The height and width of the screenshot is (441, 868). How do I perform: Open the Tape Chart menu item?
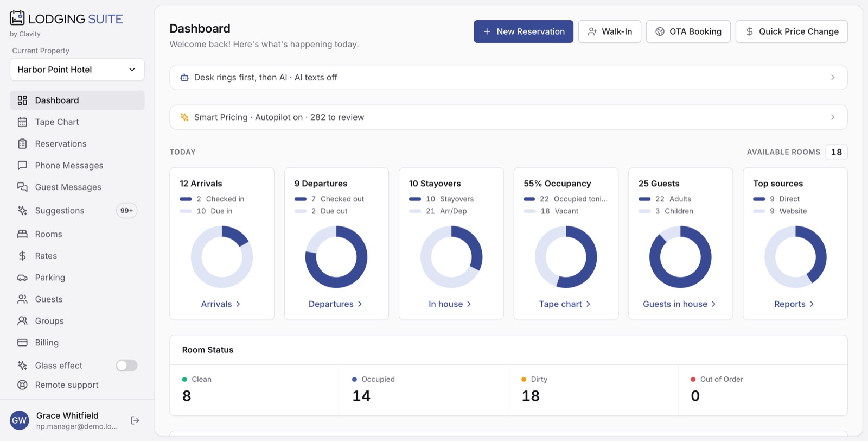point(77,122)
